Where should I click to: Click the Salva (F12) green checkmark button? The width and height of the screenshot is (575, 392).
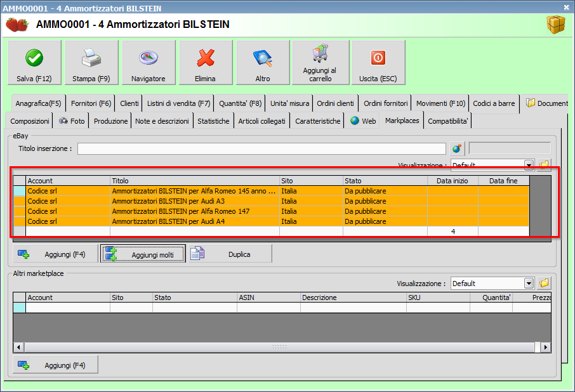coord(34,63)
